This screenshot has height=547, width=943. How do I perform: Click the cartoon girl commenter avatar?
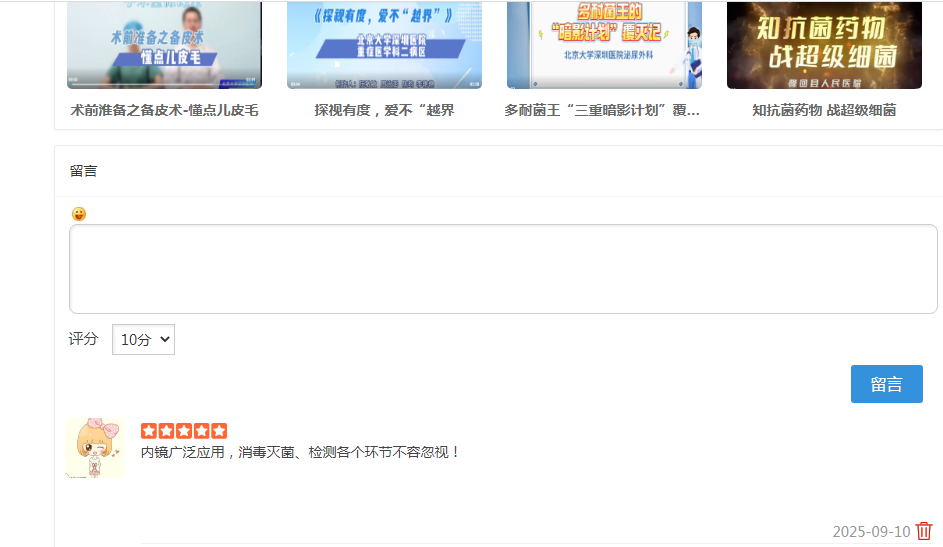point(95,448)
